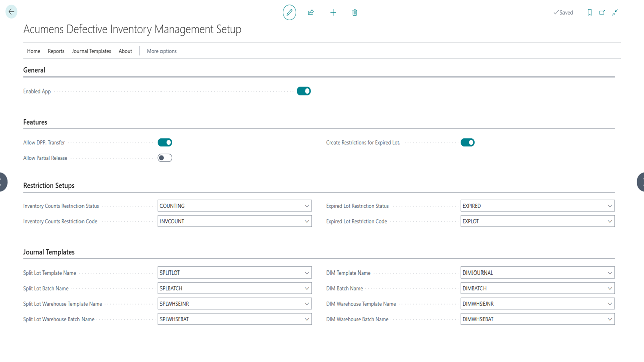Enable the Allow Partial Release toggle
The height and width of the screenshot is (362, 644).
point(165,158)
